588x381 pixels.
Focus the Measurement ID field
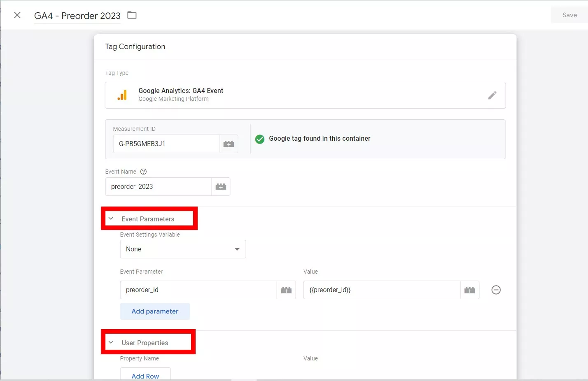tap(166, 144)
